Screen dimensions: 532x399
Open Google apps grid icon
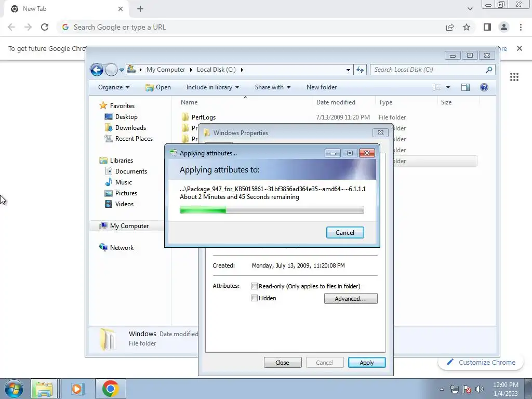tap(514, 77)
